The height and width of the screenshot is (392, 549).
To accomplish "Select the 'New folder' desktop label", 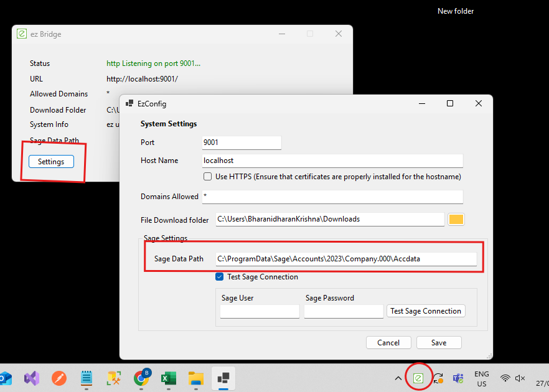I will coord(456,11).
